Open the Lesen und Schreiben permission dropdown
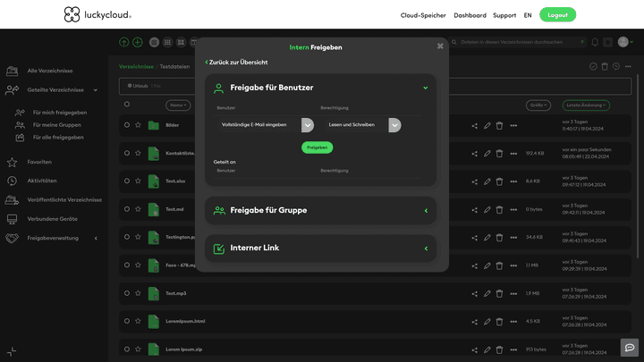This screenshot has height=362, width=644. click(394, 125)
